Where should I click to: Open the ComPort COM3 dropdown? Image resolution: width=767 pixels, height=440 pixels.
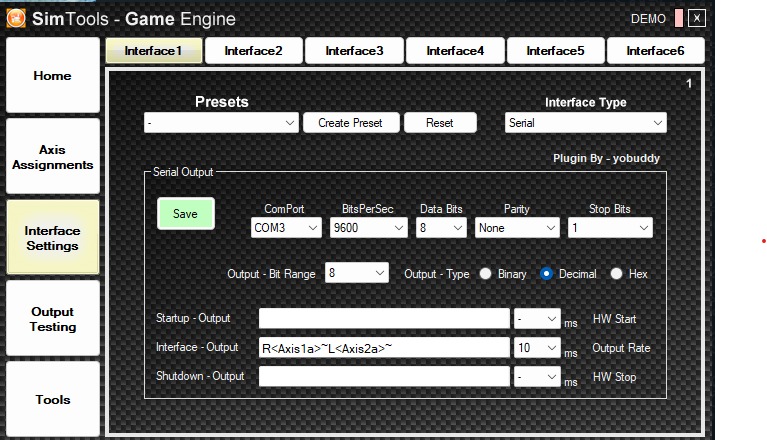(x=286, y=228)
